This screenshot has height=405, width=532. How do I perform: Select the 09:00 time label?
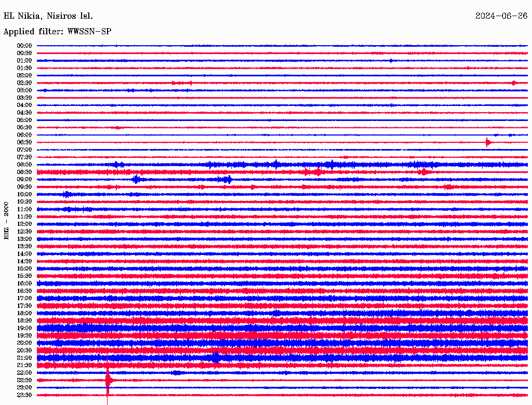click(24, 180)
